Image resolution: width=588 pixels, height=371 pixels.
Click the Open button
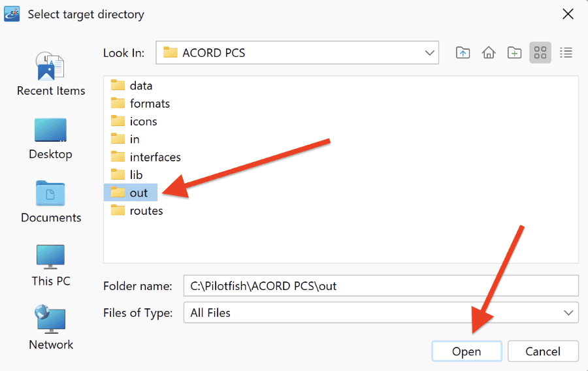pos(466,351)
